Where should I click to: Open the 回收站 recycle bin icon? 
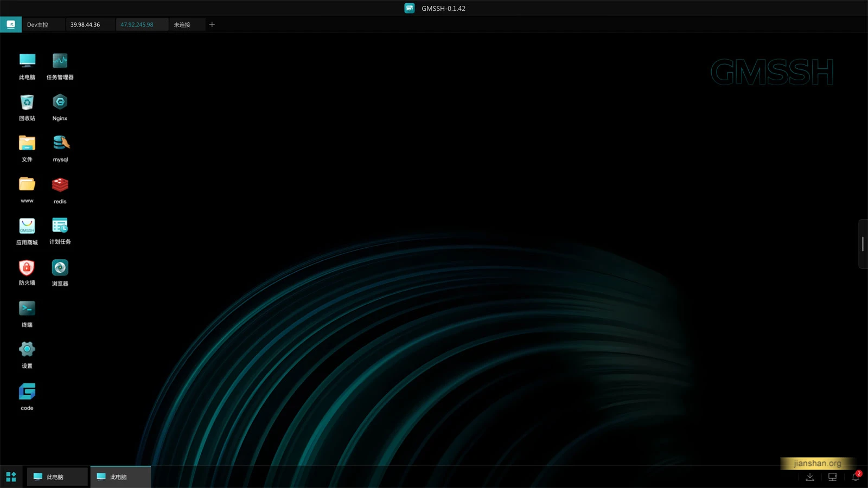[27, 107]
